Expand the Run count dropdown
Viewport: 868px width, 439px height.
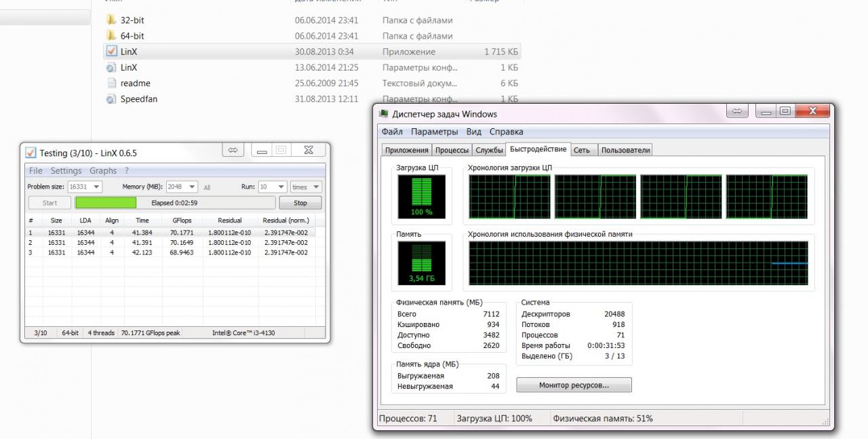(x=281, y=187)
